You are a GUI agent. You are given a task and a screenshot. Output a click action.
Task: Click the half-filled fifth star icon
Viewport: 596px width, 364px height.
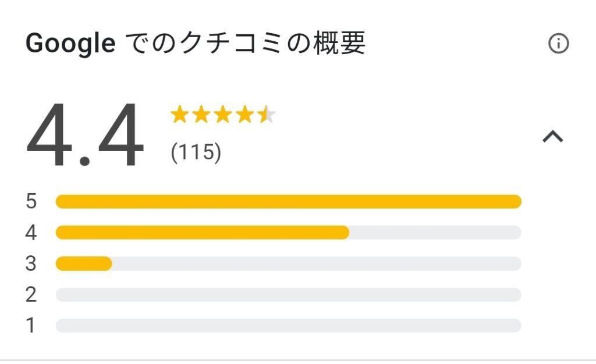click(266, 115)
